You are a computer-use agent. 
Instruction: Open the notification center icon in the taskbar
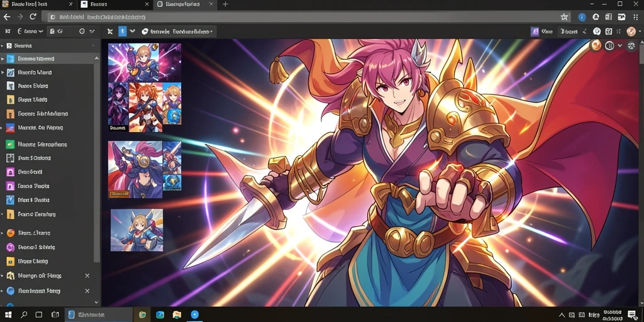tap(632, 314)
